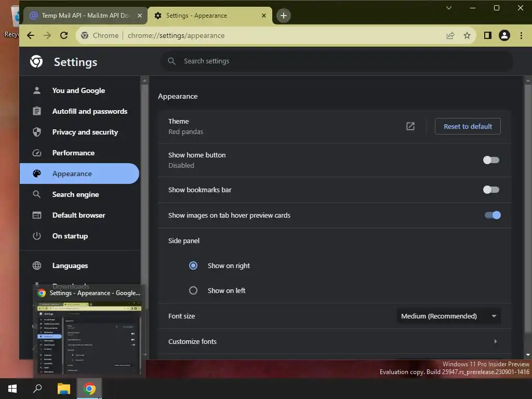Click the globe Languages icon
Viewport: 532px width, 399px height.
[37, 265]
